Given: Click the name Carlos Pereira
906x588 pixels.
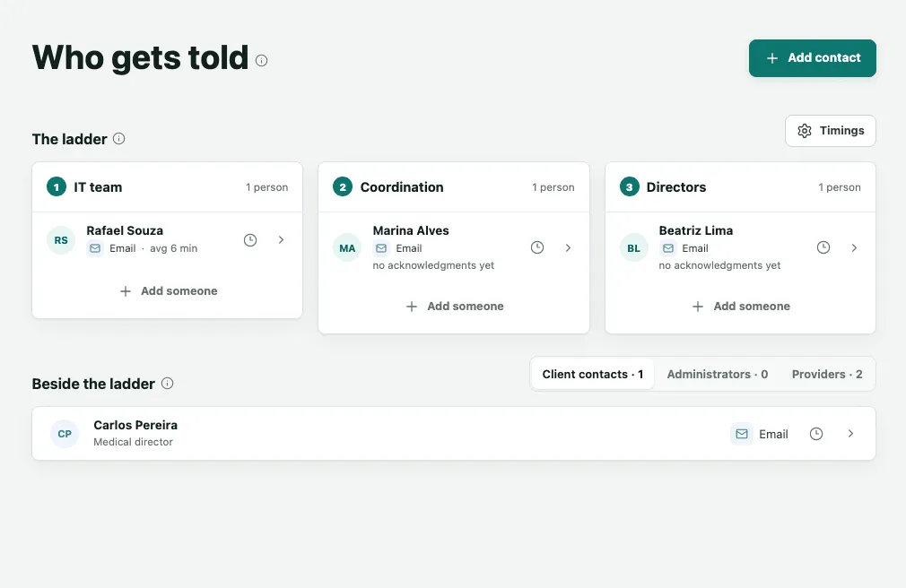Looking at the screenshot, I should pos(135,425).
